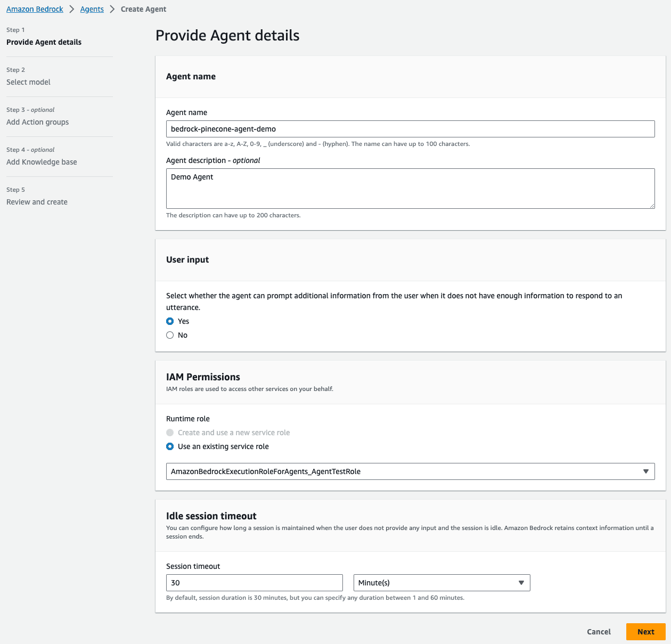
Task: Select Yes for user input prompting
Action: point(170,321)
